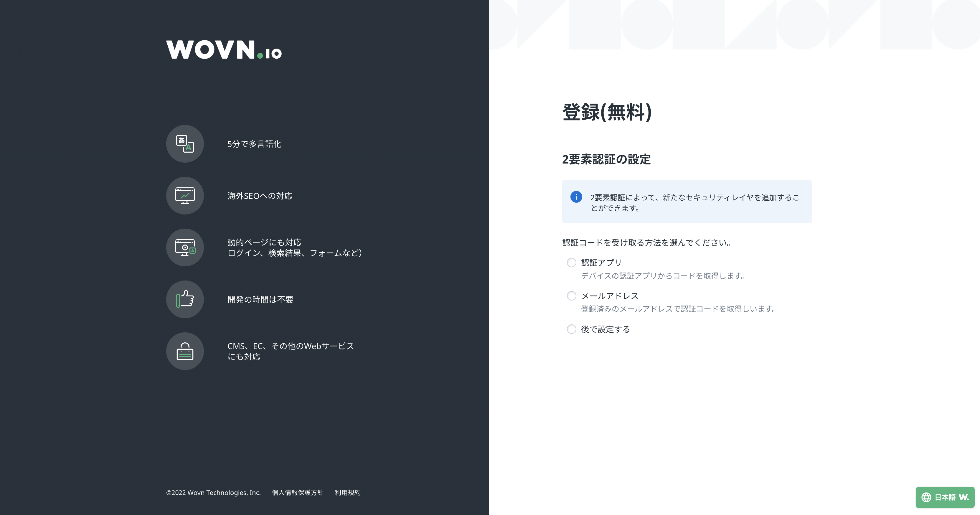980x515 pixels.
Task: Click the W. mark in the language widget
Action: pyautogui.click(x=963, y=497)
